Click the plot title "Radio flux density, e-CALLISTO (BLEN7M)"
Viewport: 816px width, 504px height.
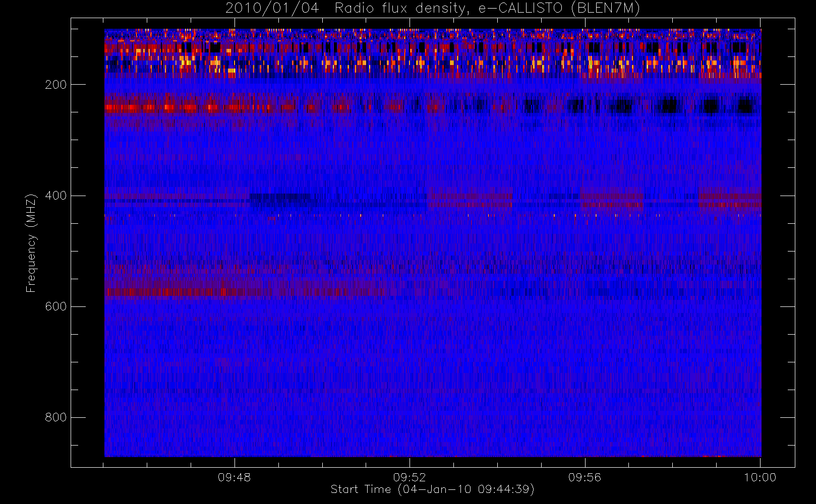tap(487, 9)
